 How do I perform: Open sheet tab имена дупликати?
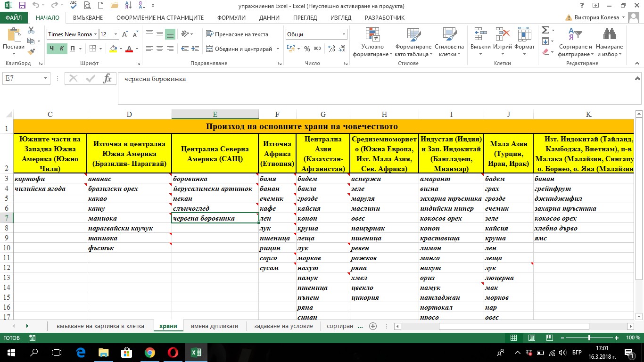[214, 326]
